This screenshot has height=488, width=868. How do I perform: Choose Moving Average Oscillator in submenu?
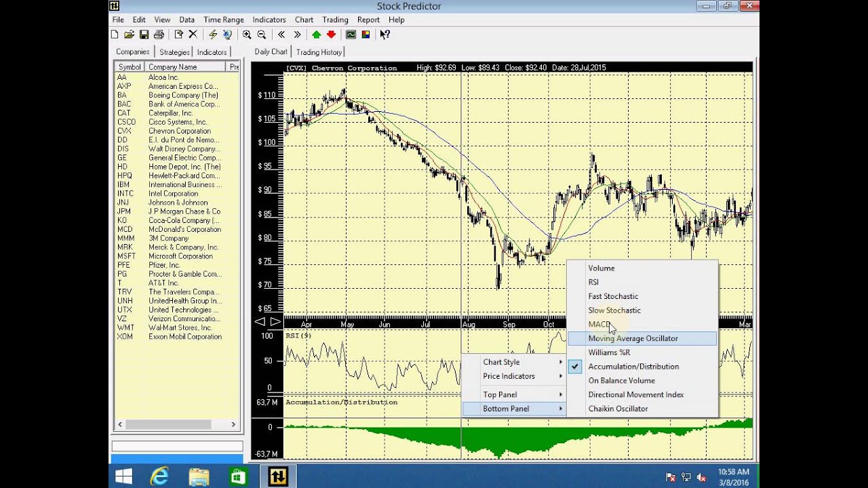(x=642, y=338)
